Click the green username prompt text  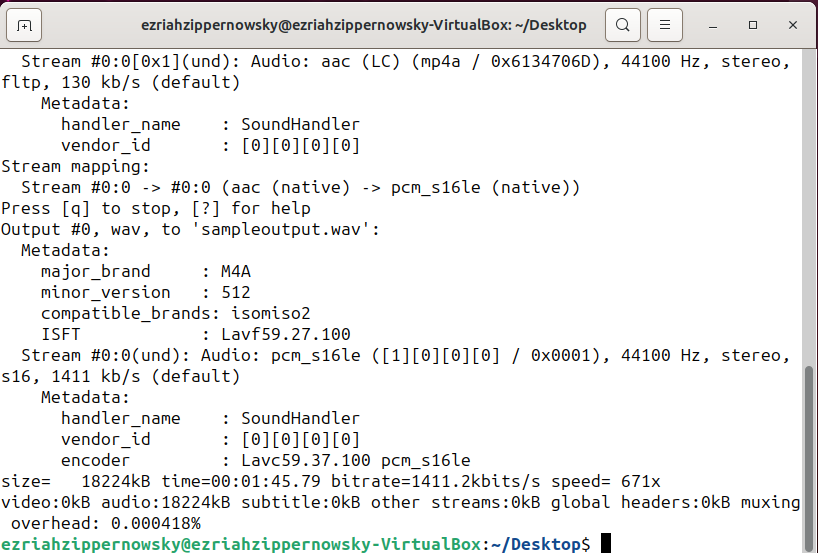coord(240,544)
